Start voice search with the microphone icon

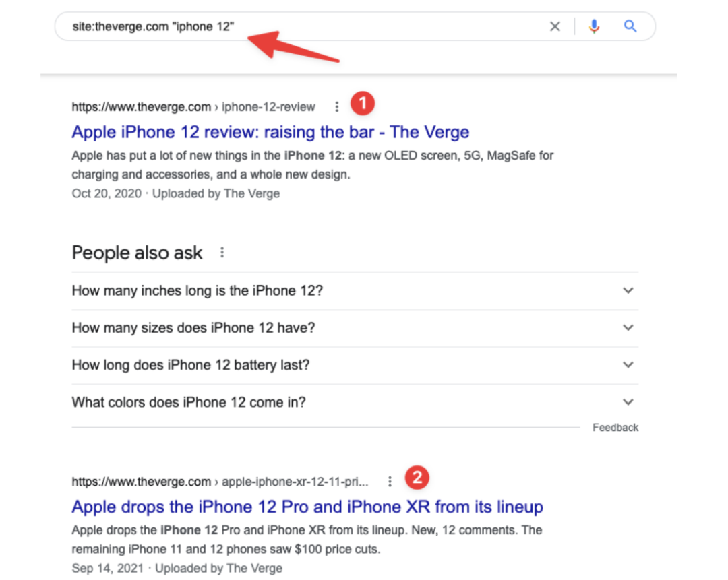pos(594,26)
